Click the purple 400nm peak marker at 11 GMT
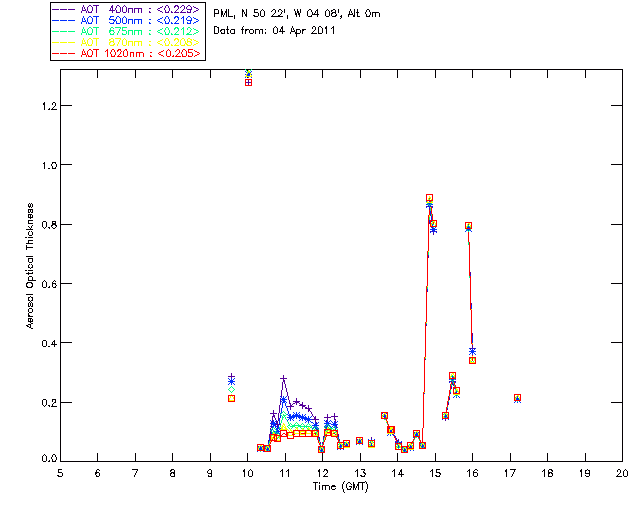This screenshot has width=640, height=512. pyautogui.click(x=284, y=379)
